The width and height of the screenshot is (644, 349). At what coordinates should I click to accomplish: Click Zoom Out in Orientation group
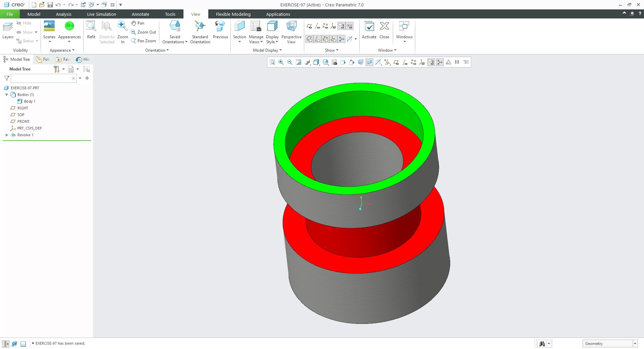pyautogui.click(x=144, y=32)
